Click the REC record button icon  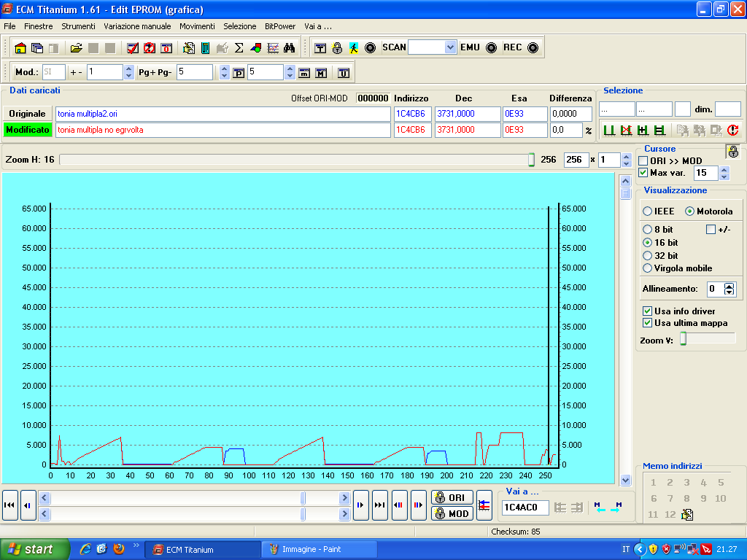533,48
